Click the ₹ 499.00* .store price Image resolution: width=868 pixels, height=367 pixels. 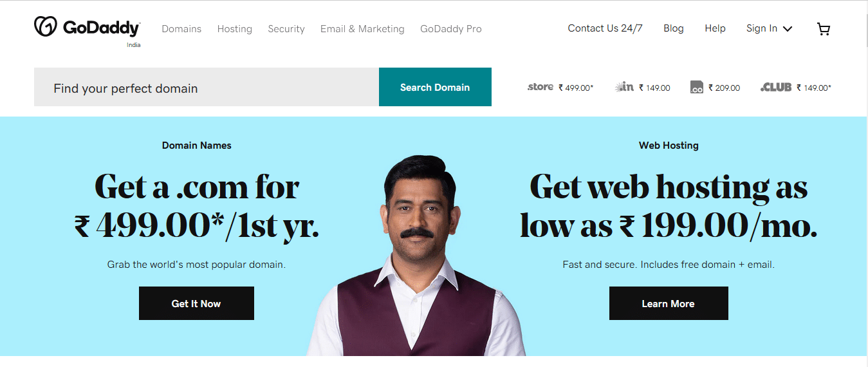(x=576, y=88)
